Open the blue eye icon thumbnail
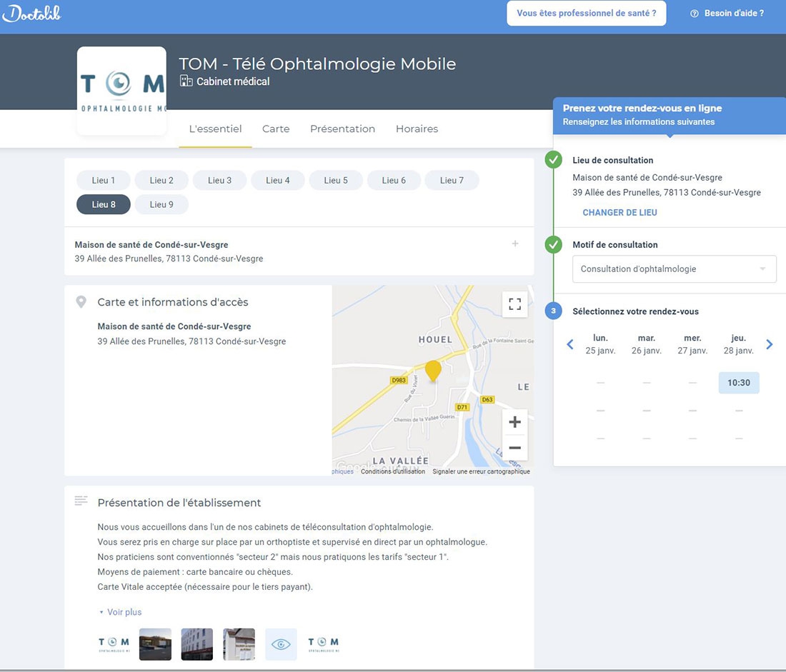Image resolution: width=786 pixels, height=672 pixels. pyautogui.click(x=282, y=644)
